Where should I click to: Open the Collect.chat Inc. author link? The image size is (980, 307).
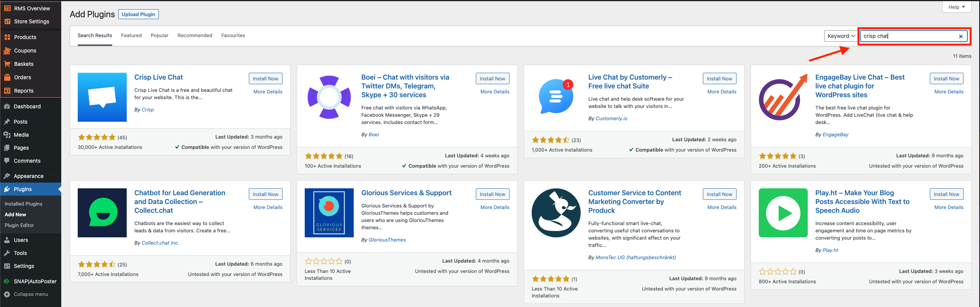(160, 243)
